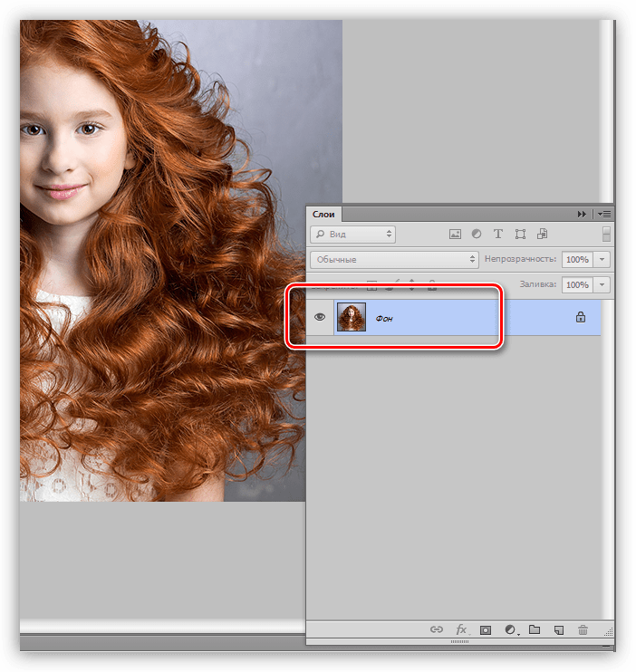This screenshot has height=672, width=636.
Task: Open the Layers panel options menu
Action: tap(604, 214)
